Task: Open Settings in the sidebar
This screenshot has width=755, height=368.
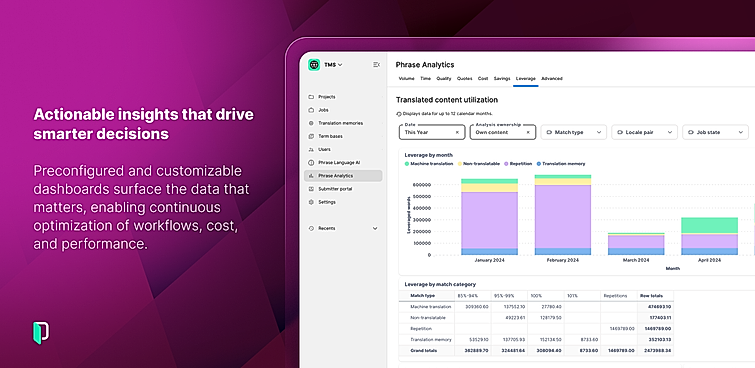Action: coord(344,202)
